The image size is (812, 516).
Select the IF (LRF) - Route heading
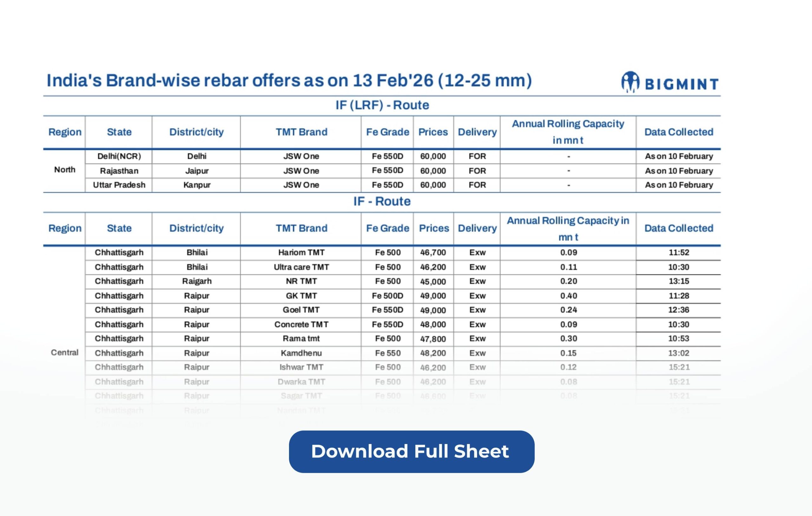(x=382, y=105)
